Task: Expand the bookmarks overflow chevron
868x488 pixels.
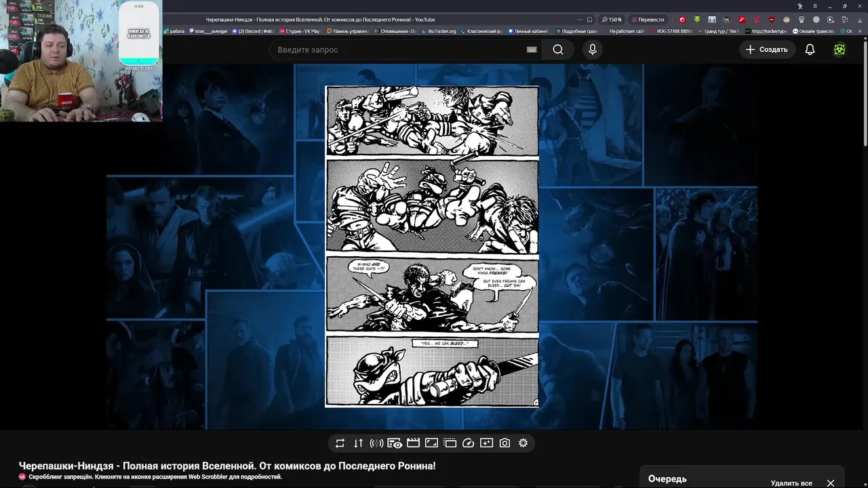Action: tap(860, 31)
